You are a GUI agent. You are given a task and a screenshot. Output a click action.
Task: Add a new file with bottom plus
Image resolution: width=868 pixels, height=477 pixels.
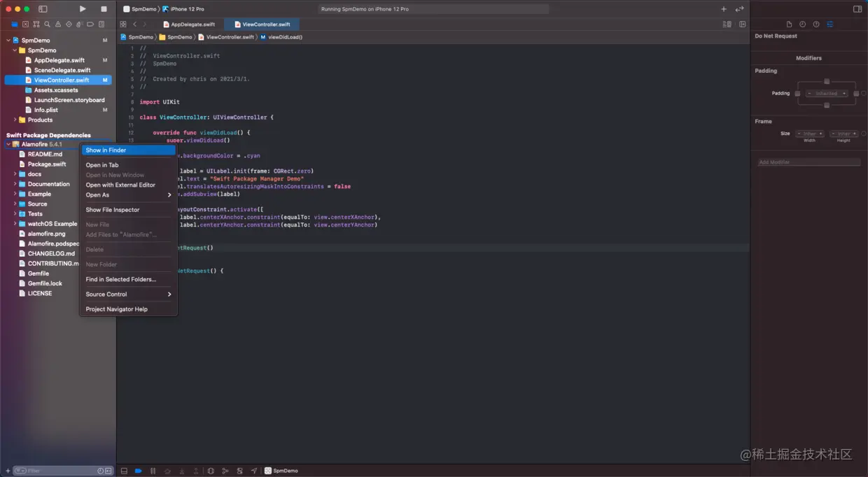8,471
